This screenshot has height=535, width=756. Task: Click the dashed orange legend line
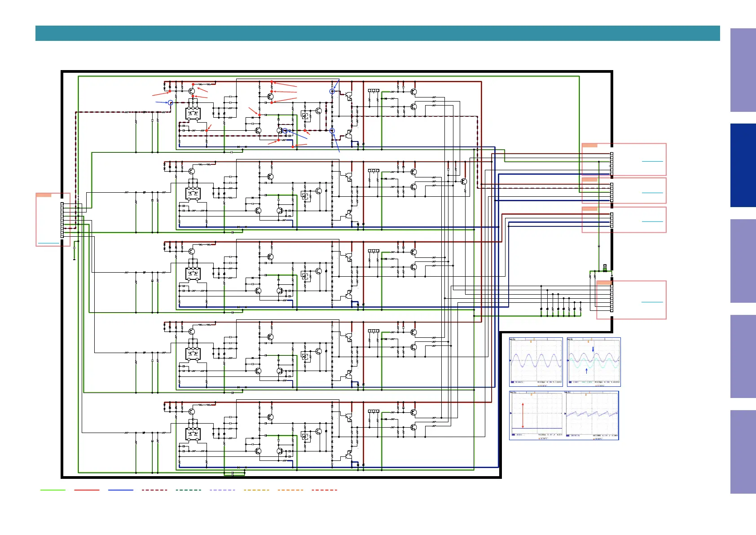[290, 490]
